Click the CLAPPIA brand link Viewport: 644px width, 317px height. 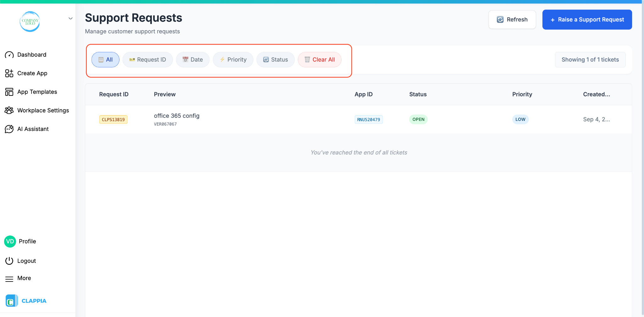[x=34, y=301]
